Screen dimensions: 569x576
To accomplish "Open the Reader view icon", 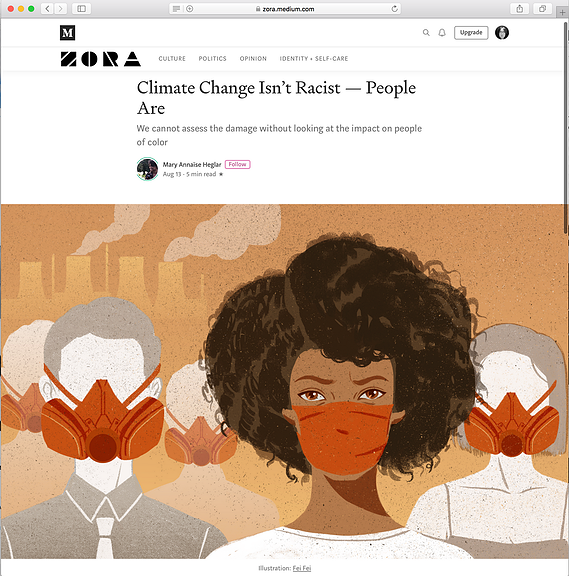I will tap(176, 9).
